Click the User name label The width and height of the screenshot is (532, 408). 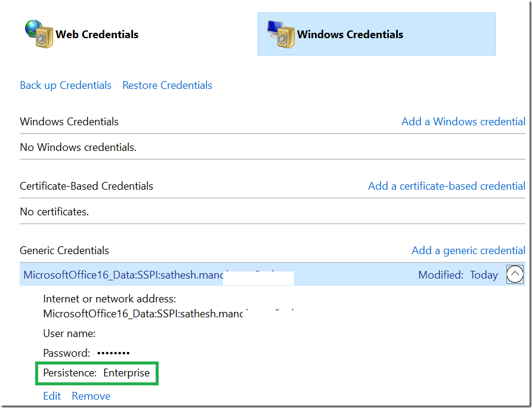point(69,333)
